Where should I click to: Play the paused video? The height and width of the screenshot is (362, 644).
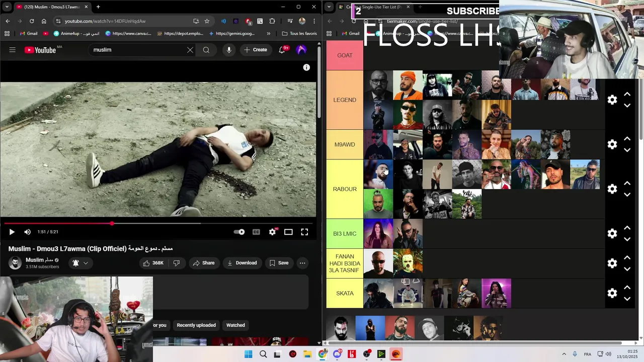(x=12, y=232)
